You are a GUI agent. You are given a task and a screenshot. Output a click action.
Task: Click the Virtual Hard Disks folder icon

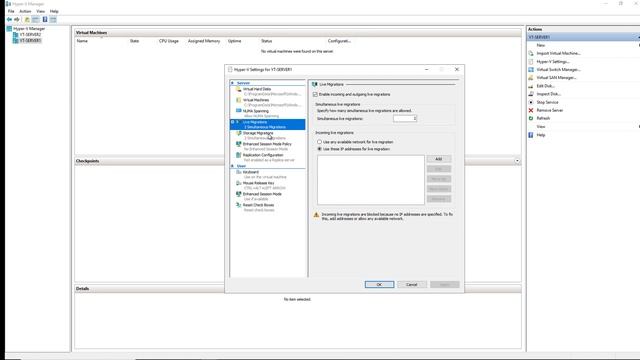pyautogui.click(x=239, y=89)
